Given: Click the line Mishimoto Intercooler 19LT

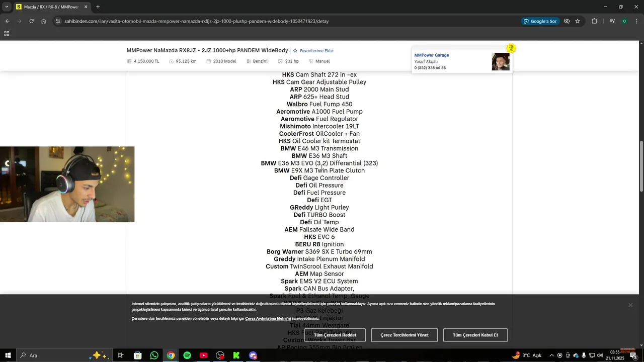Looking at the screenshot, I should click(x=319, y=126).
